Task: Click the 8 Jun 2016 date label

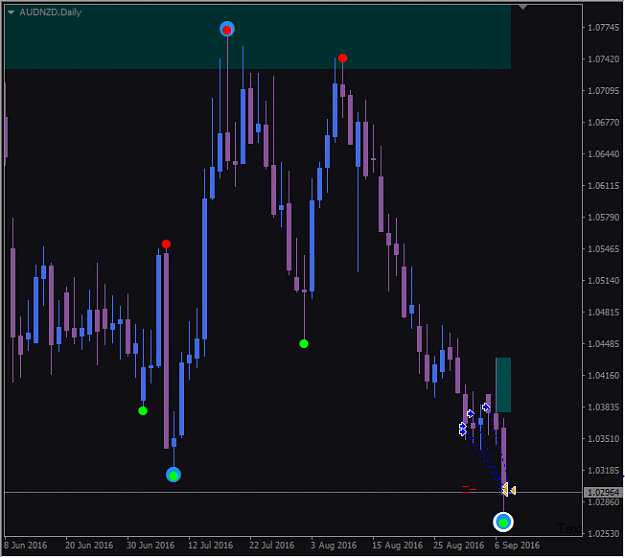Action: tap(26, 545)
